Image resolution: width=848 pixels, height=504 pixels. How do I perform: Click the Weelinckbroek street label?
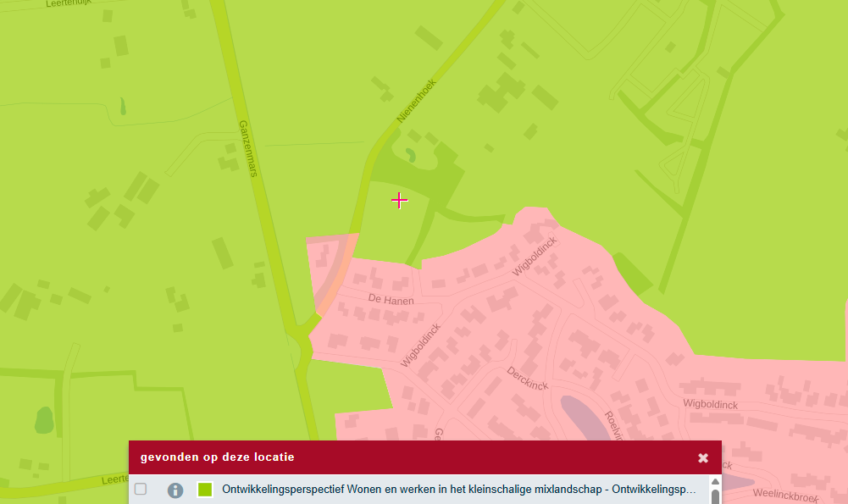click(x=785, y=495)
